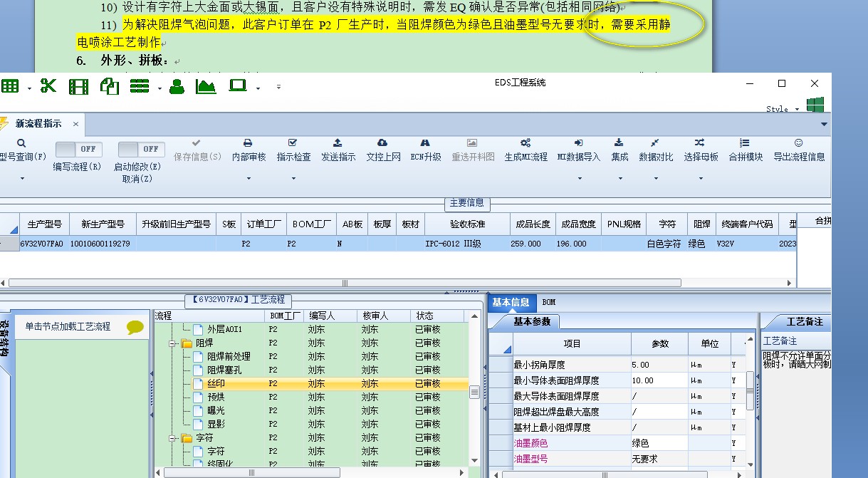The image size is (868, 478).
Task: Select the 工艺备注 tab
Action: tap(805, 321)
